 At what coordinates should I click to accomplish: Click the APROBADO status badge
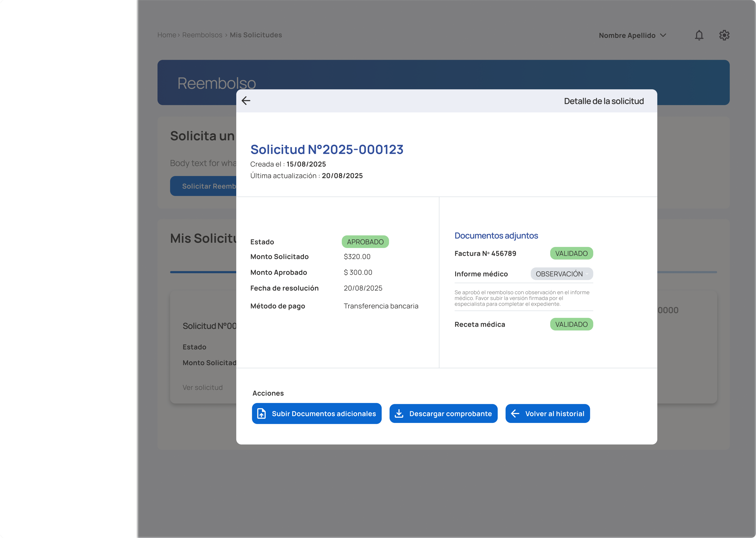pyautogui.click(x=365, y=242)
